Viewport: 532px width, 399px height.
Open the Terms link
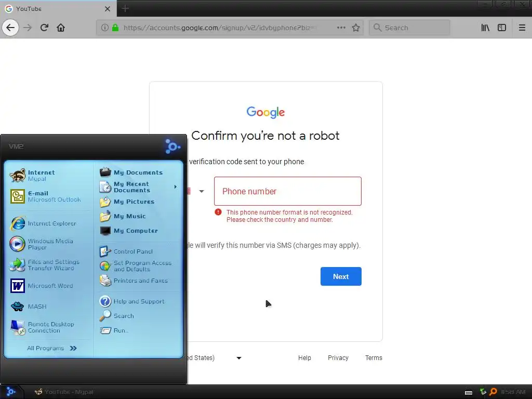point(374,357)
